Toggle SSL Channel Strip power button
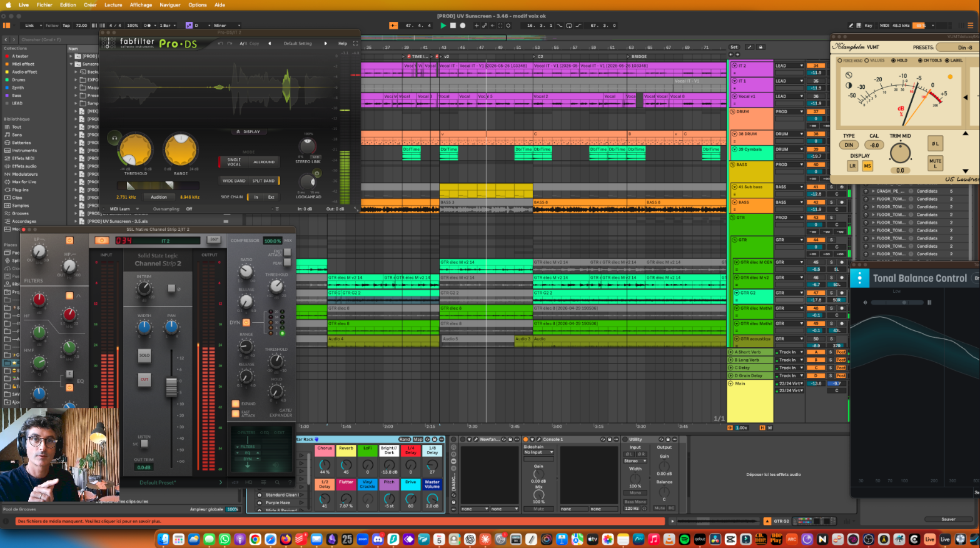 (x=101, y=240)
